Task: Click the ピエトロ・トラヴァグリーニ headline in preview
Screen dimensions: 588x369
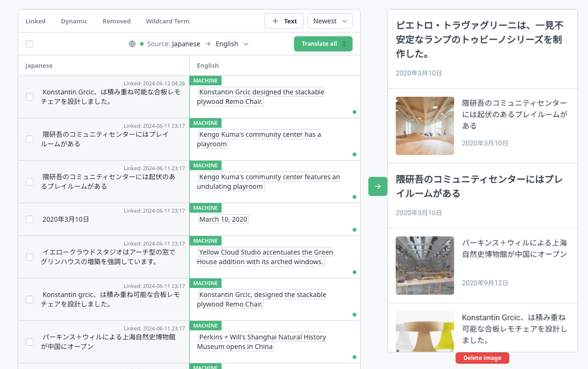Action: coord(480,40)
